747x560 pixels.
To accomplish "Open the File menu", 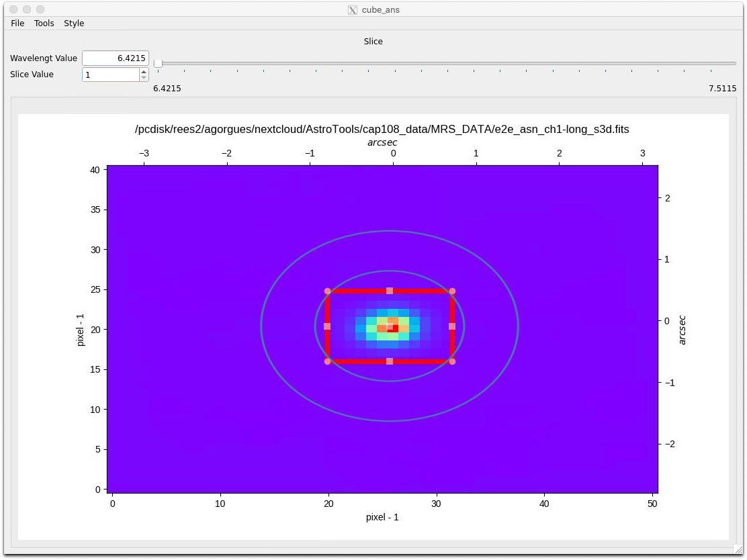I will [17, 23].
